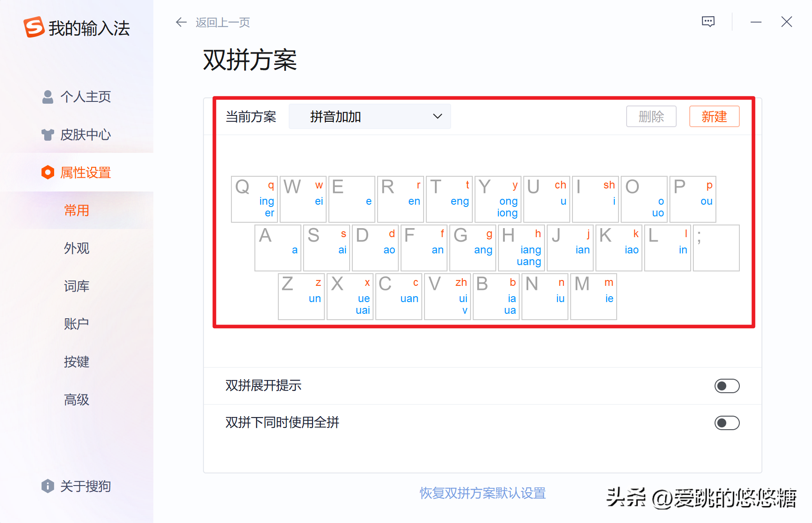The width and height of the screenshot is (812, 523).
Task: Switch to the 常用 tab
Action: pyautogui.click(x=77, y=210)
